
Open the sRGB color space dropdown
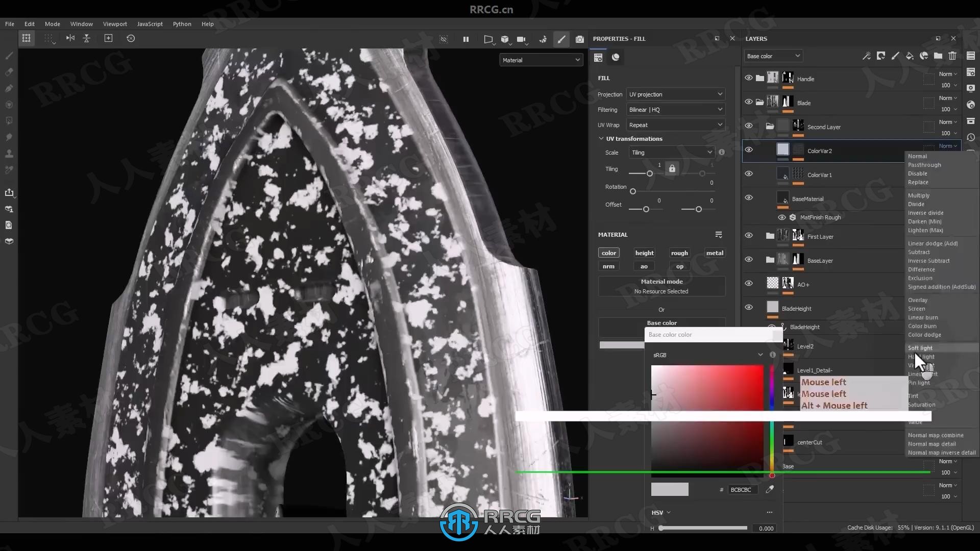708,355
